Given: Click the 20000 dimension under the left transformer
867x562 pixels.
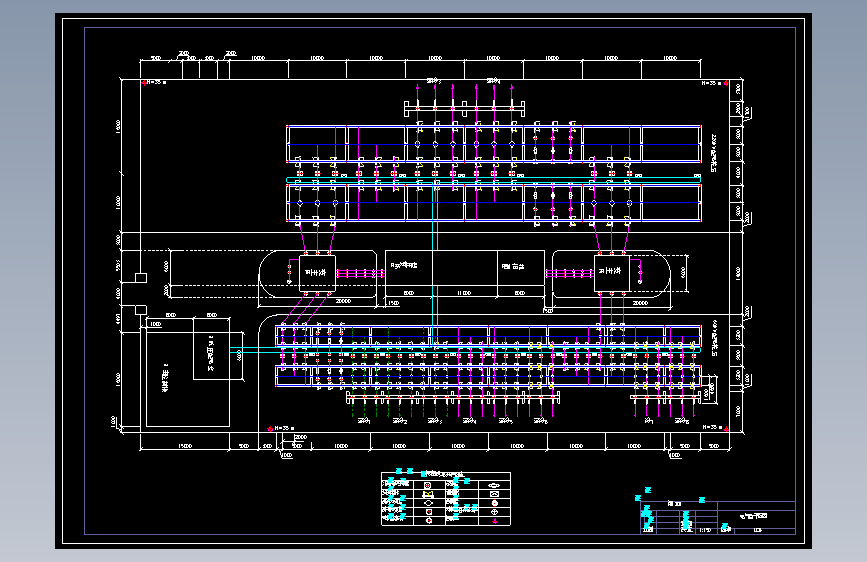Looking at the screenshot, I should [x=343, y=301].
